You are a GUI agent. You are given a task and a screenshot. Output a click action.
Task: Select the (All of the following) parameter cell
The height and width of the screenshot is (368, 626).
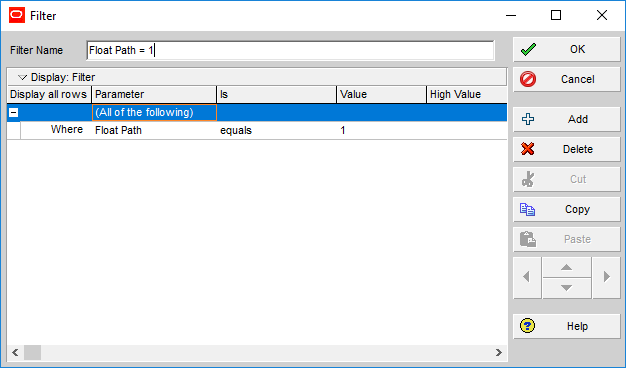154,113
